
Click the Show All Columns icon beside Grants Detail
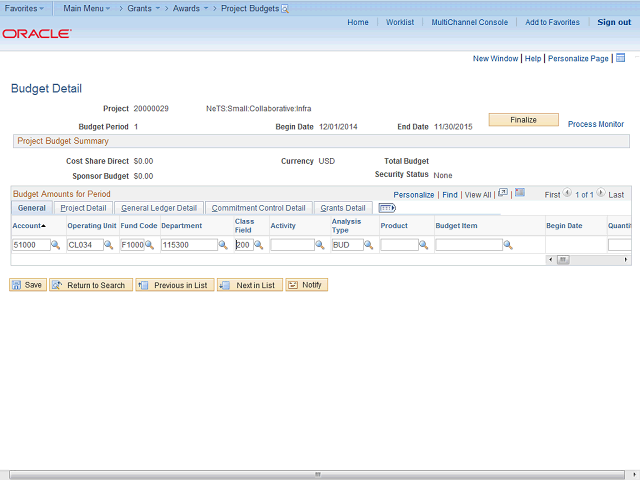click(x=387, y=208)
